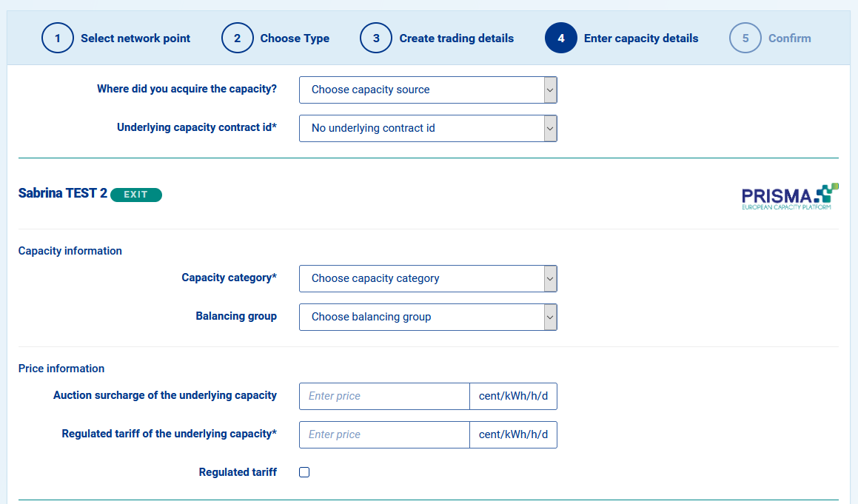Click the green EXIT badge
858x504 pixels.
pyautogui.click(x=136, y=195)
